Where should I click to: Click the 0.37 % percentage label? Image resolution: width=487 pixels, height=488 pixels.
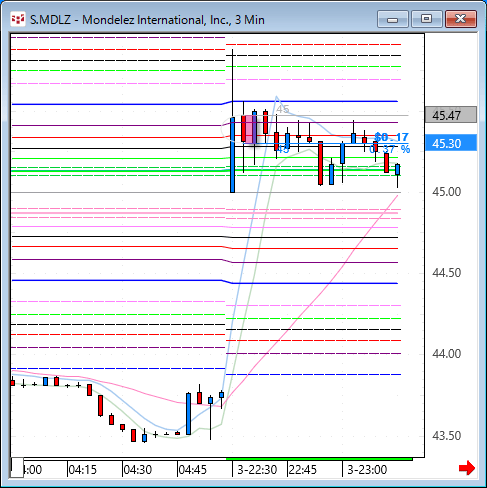[x=390, y=149]
